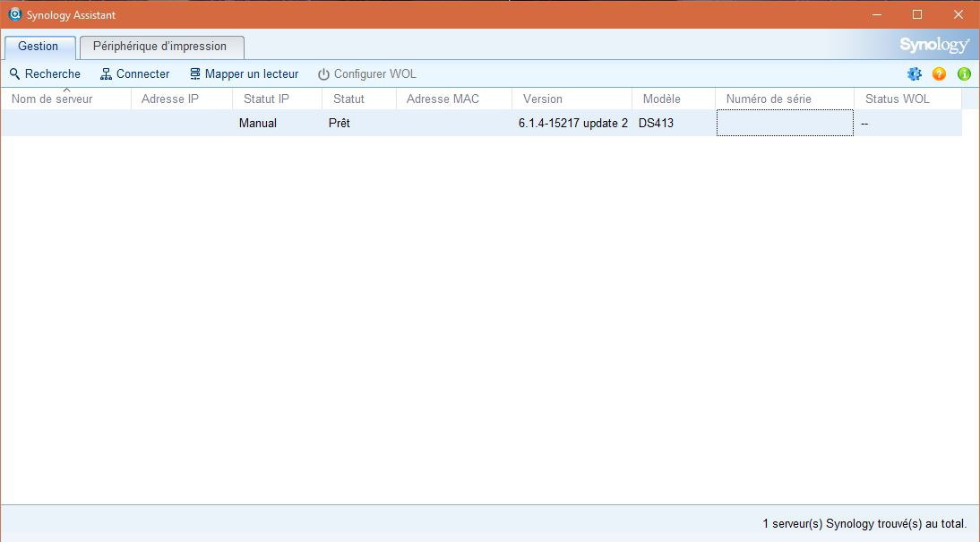Open the Périphérique d'impression tab
This screenshot has width=980, height=542.
(x=162, y=47)
